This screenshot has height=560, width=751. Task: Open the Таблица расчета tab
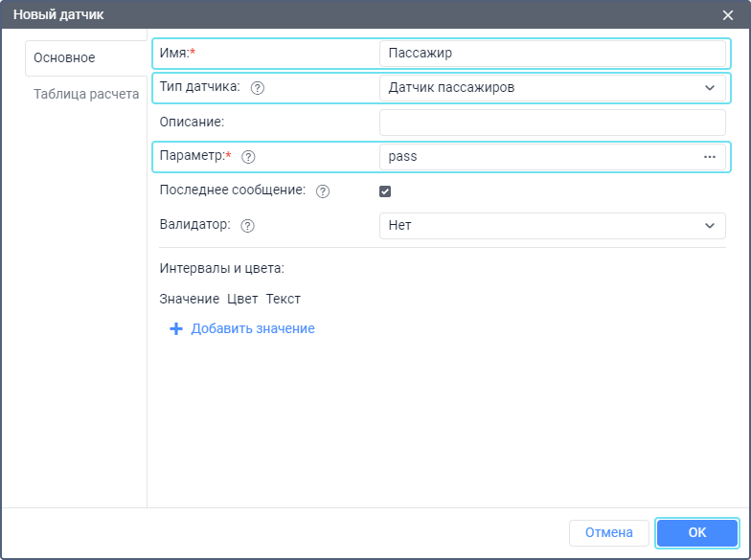click(x=86, y=94)
